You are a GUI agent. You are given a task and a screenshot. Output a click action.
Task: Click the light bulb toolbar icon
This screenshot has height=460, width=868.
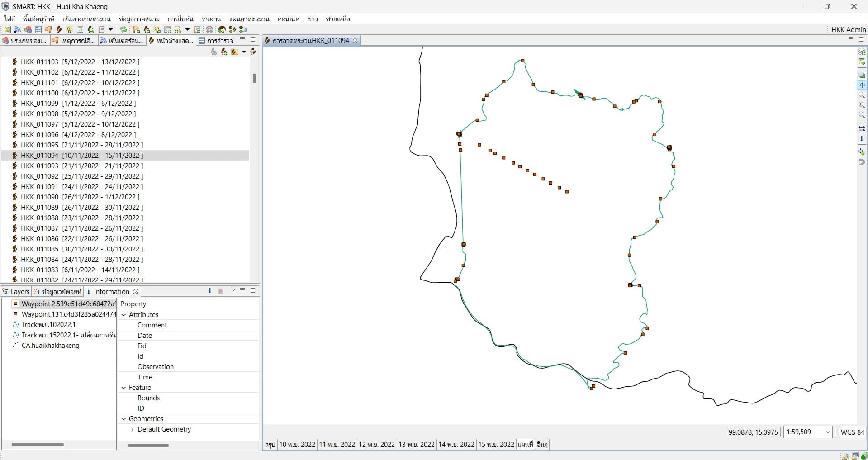pyautogui.click(x=69, y=30)
